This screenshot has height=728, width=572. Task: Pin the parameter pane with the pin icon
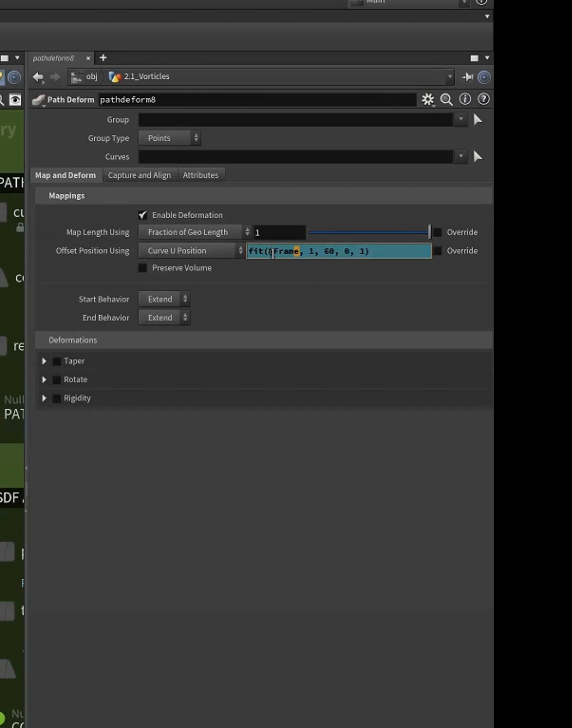pyautogui.click(x=468, y=77)
